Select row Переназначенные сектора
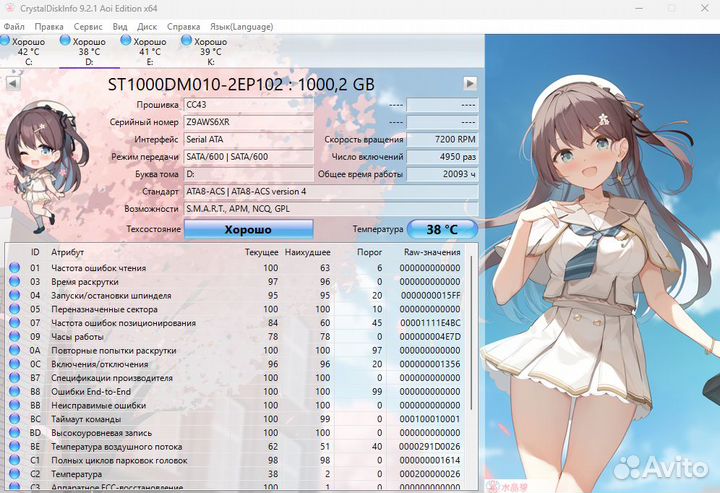 pyautogui.click(x=236, y=309)
